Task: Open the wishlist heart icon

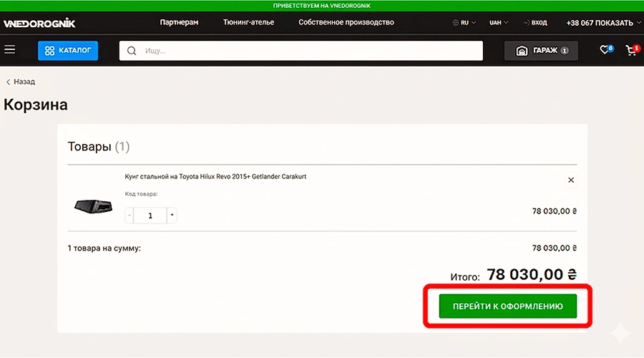Action: tap(605, 50)
